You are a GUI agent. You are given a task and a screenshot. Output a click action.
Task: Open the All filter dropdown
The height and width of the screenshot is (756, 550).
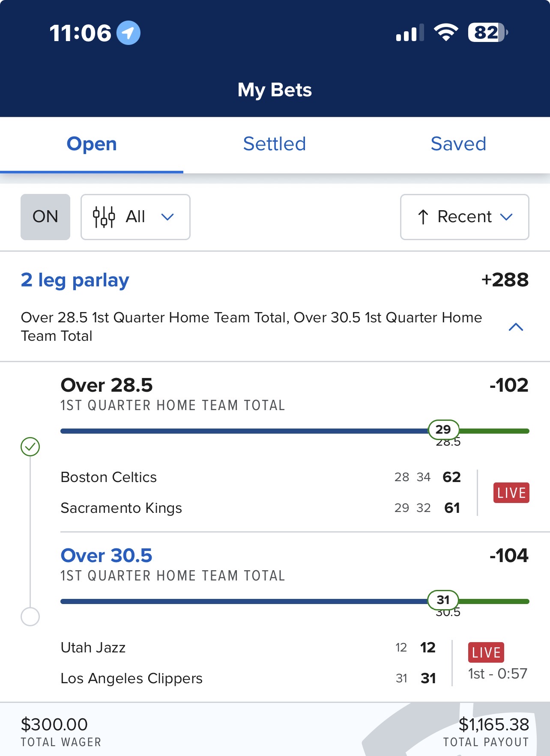(135, 217)
